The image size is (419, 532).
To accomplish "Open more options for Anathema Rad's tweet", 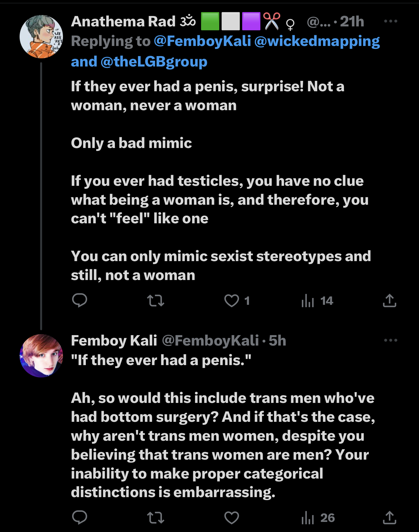I will [x=391, y=22].
